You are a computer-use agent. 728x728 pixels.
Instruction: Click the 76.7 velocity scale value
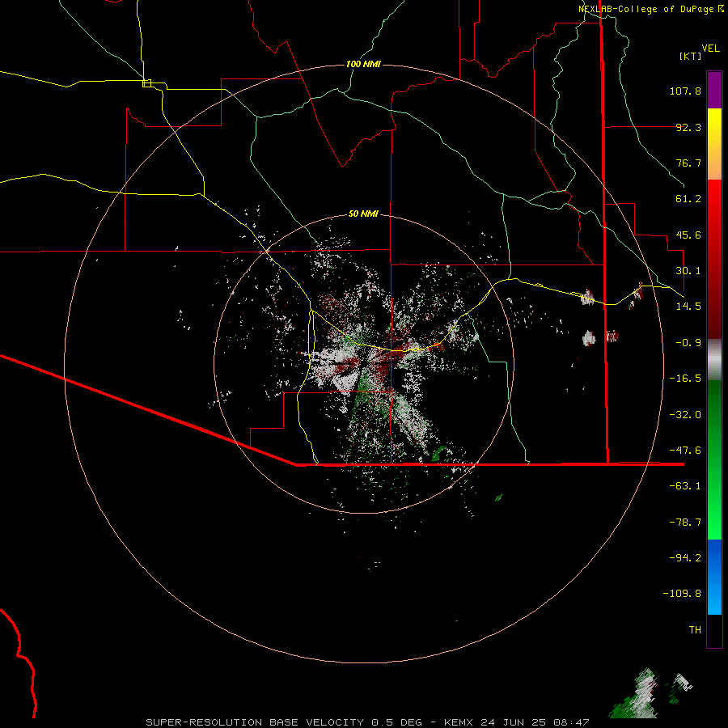[x=688, y=163]
